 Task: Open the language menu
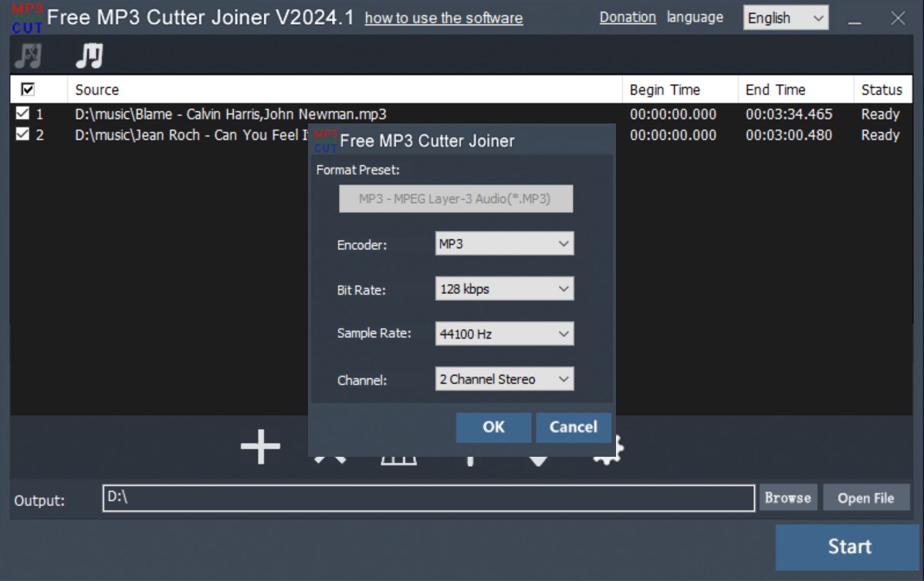[x=696, y=17]
